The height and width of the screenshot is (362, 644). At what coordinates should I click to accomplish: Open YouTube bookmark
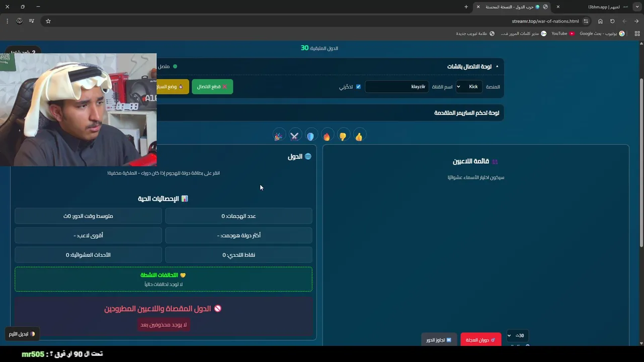click(x=562, y=34)
